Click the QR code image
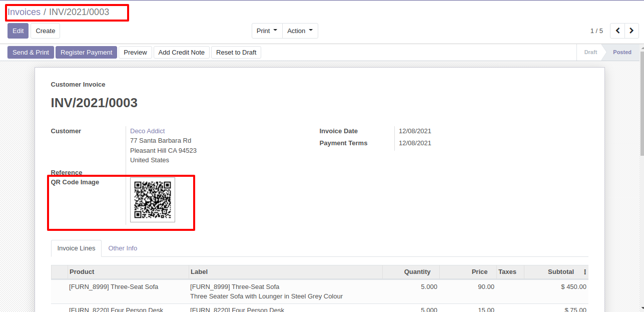This screenshot has width=644, height=312. pos(153,200)
